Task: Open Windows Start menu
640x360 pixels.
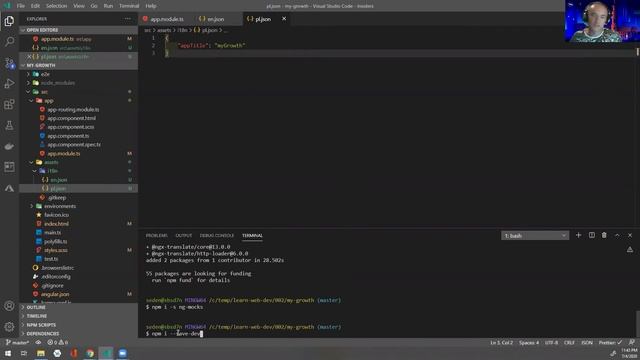Action: [8, 353]
